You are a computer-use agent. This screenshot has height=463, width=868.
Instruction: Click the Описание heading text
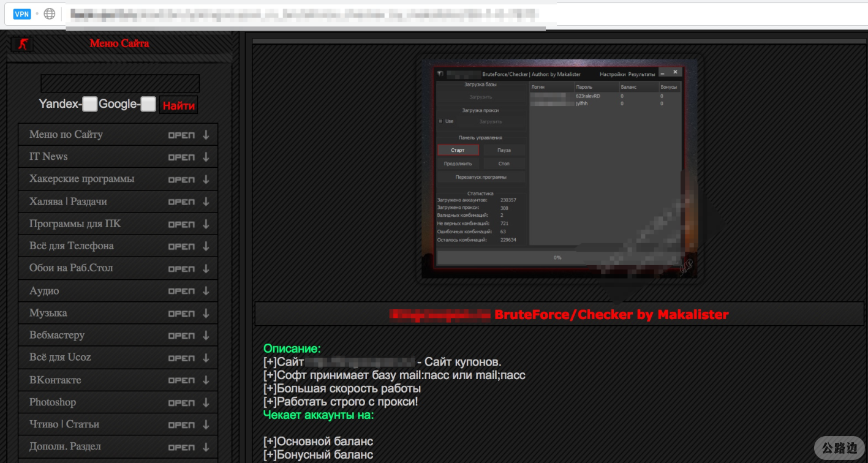[x=292, y=349]
